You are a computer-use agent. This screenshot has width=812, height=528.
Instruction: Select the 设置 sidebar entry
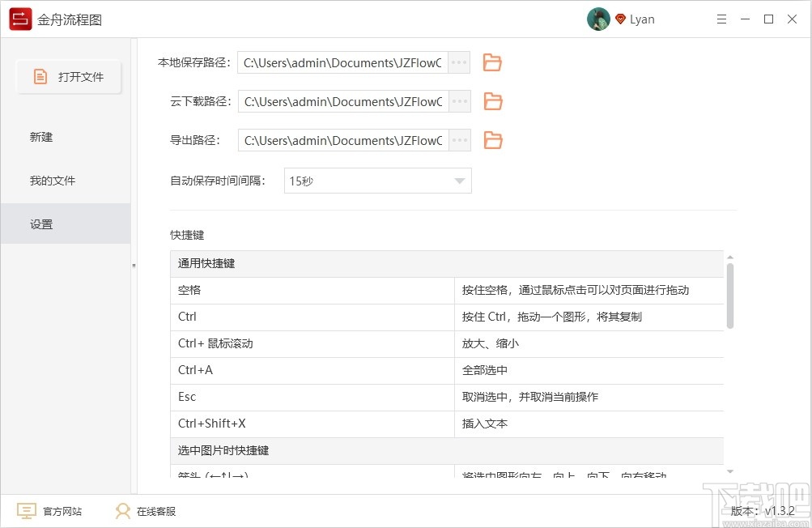point(40,224)
